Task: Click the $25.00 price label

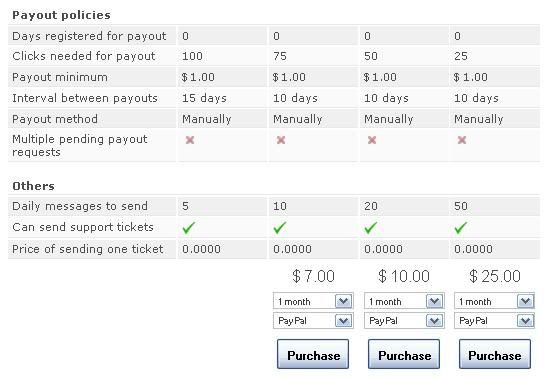Action: coord(495,276)
